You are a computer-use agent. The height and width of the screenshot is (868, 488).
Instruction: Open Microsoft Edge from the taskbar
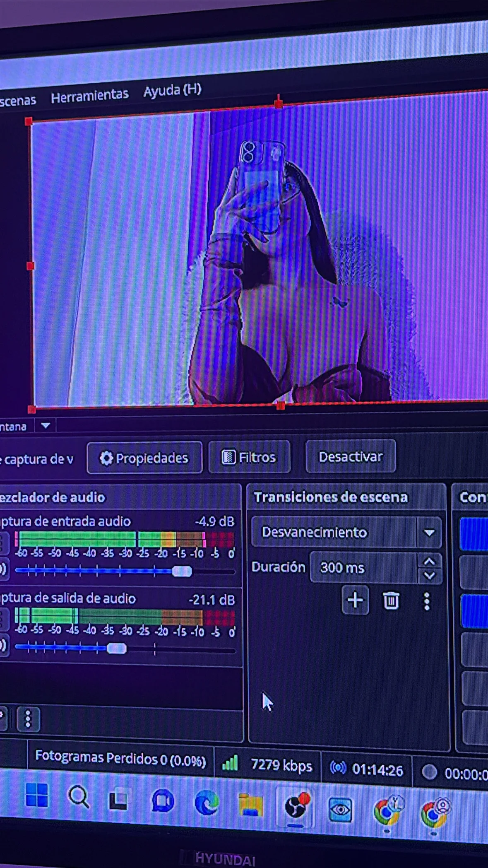point(206,803)
